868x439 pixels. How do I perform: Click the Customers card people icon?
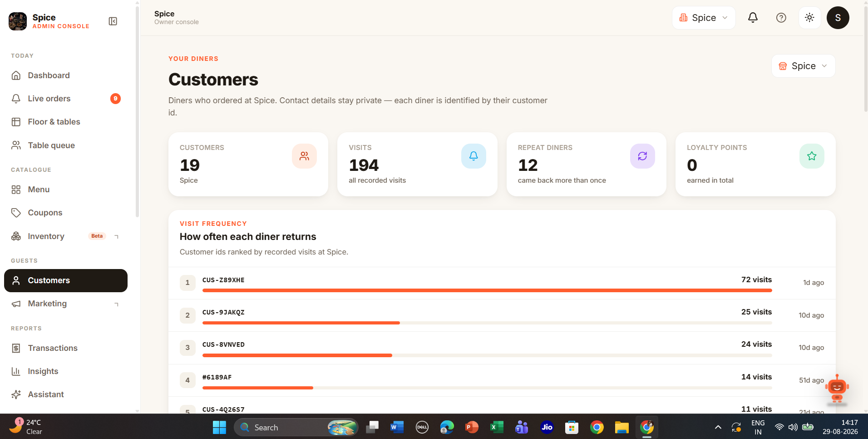(304, 156)
